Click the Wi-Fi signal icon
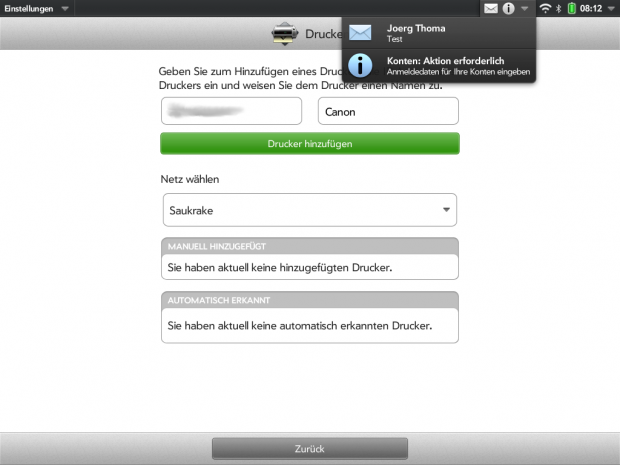 click(x=545, y=8)
